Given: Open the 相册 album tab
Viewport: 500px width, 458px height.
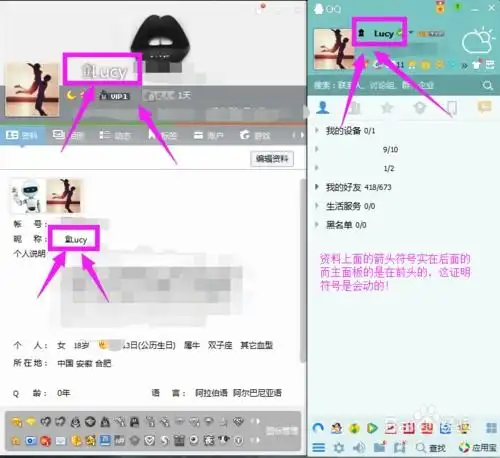Looking at the screenshot, I should pyautogui.click(x=68, y=135).
